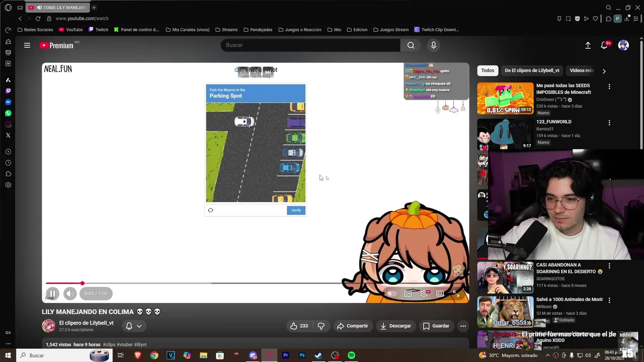Viewport: 644px width, 362px height.
Task: Toggle autoplay switch in the player
Action: tap(391, 294)
